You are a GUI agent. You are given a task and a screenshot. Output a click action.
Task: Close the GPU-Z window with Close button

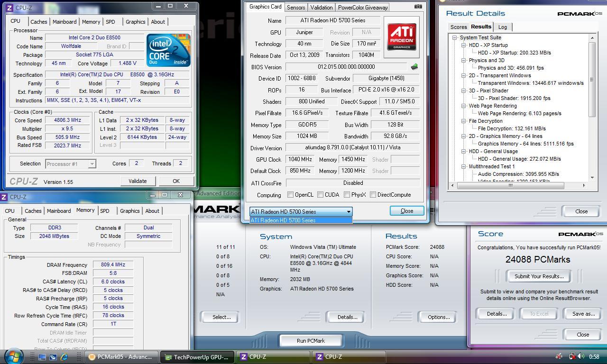[407, 211]
